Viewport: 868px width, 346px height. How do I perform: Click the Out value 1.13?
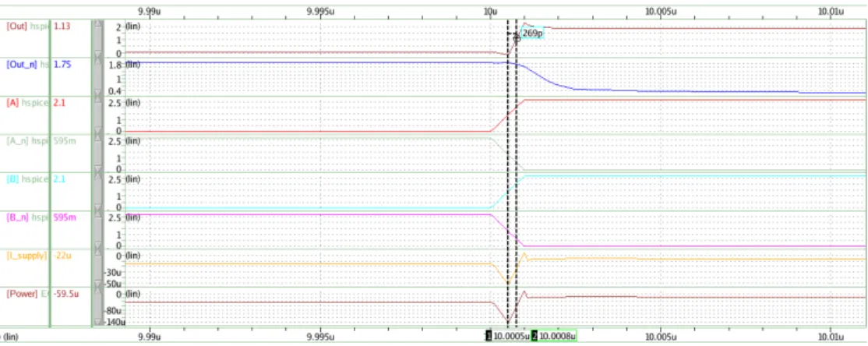point(62,26)
